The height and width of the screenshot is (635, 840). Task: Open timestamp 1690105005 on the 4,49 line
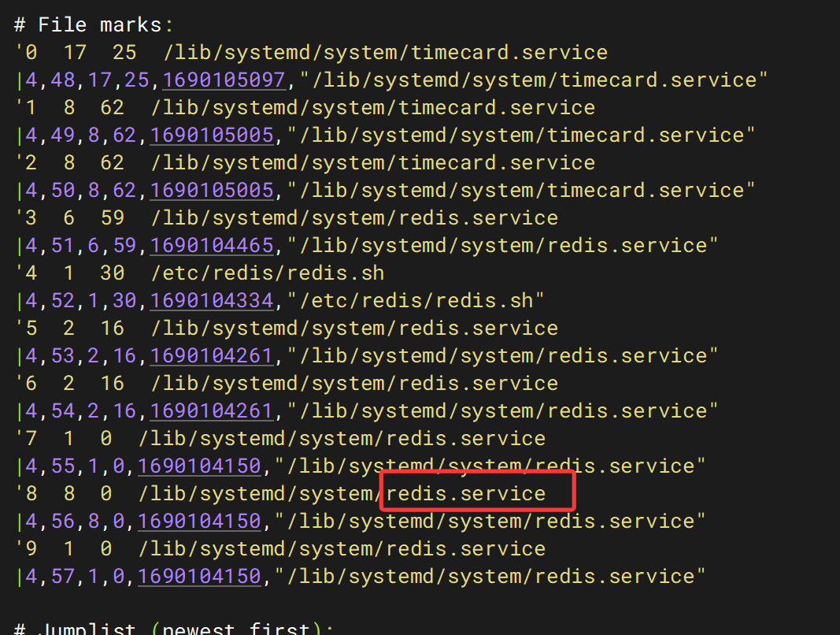[212, 136]
